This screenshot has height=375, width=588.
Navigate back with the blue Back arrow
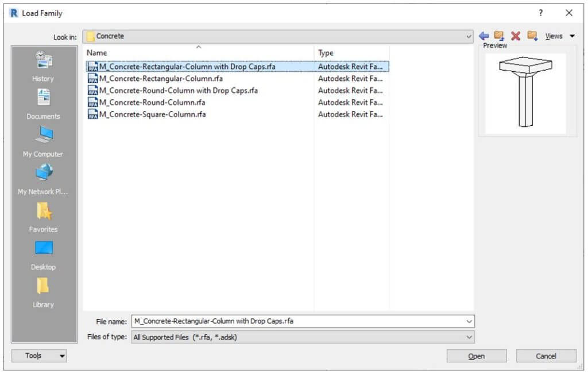pos(484,35)
